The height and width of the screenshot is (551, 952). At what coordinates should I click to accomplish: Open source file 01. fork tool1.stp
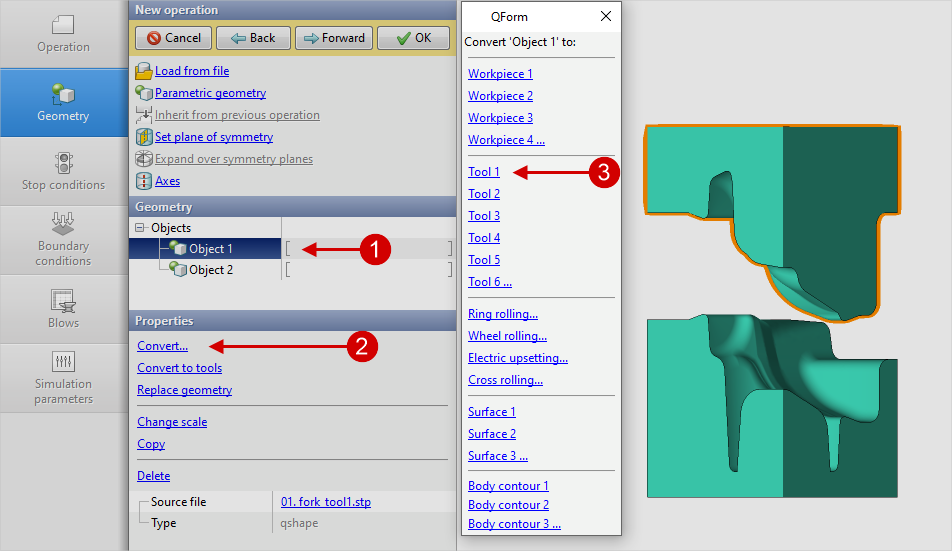point(326,502)
